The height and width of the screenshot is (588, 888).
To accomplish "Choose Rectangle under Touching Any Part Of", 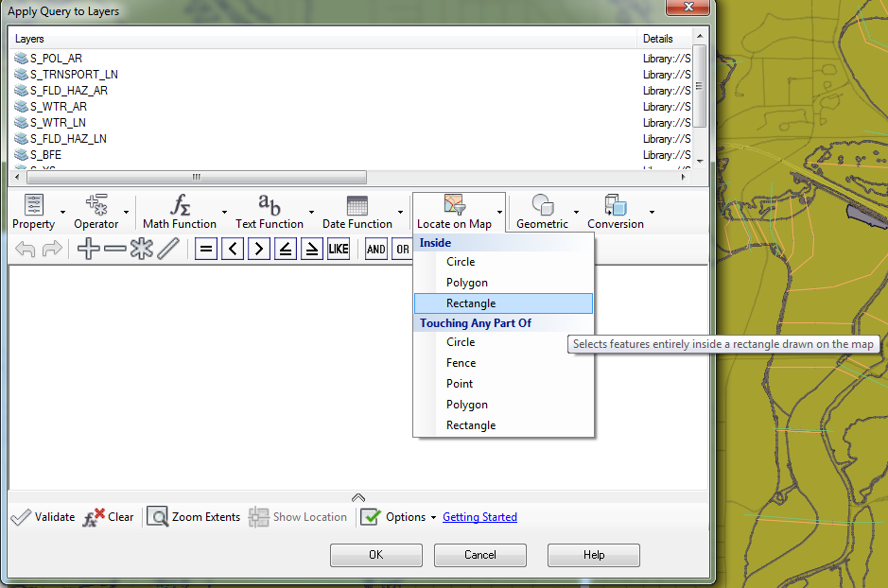I will click(503, 425).
